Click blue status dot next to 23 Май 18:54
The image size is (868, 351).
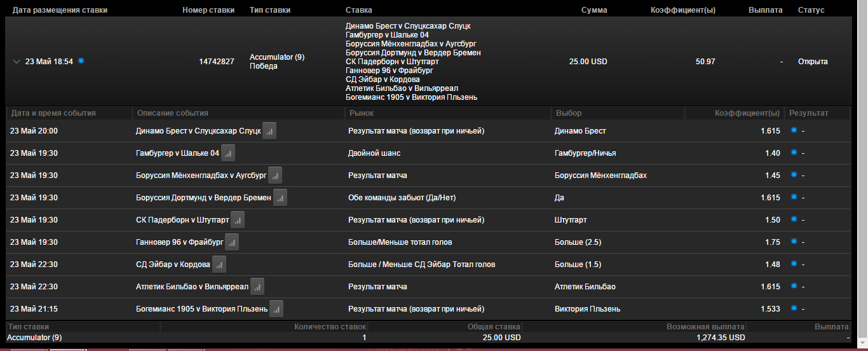(81, 61)
